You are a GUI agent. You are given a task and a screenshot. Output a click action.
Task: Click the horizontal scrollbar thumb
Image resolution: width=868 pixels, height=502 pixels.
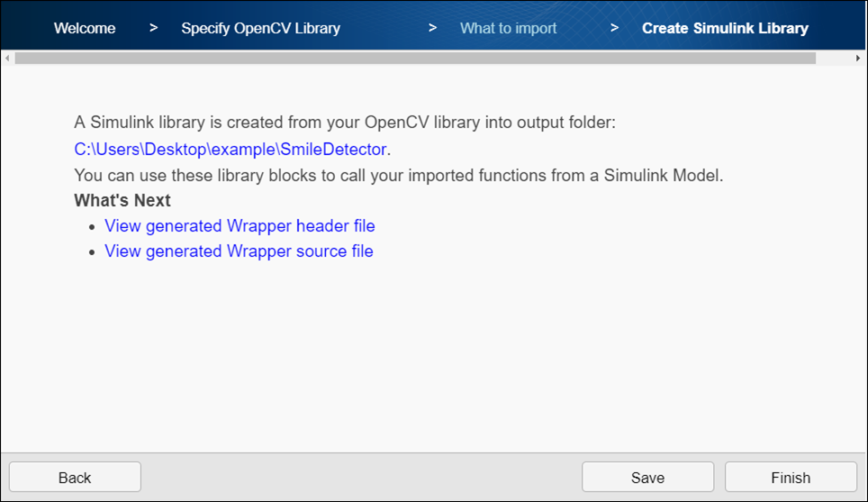pos(414,59)
